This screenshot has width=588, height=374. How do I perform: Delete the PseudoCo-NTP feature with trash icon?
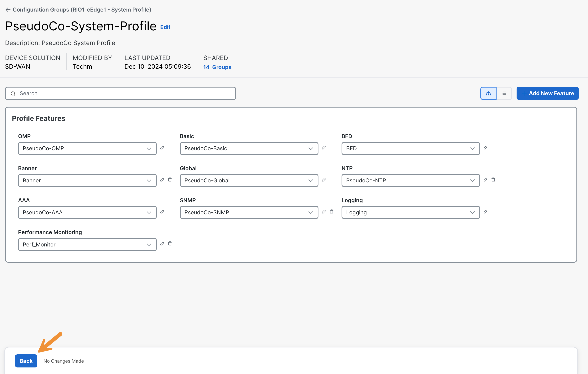493,180
